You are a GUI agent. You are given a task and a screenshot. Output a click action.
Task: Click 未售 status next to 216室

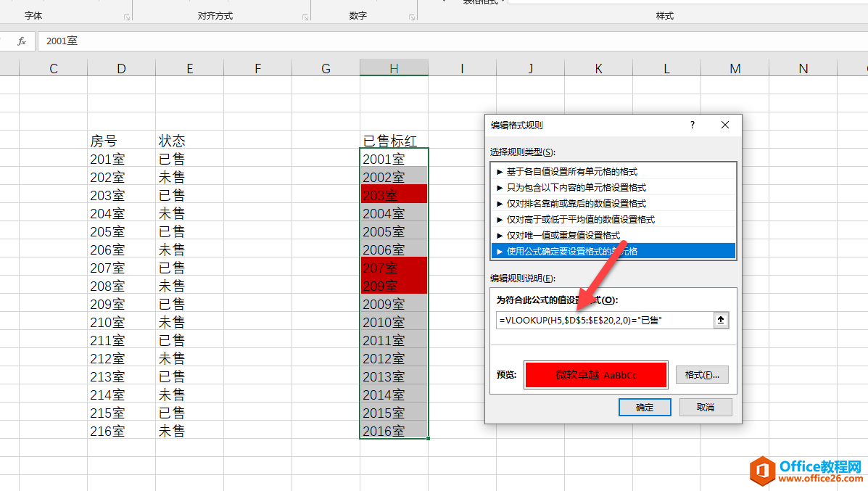189,431
